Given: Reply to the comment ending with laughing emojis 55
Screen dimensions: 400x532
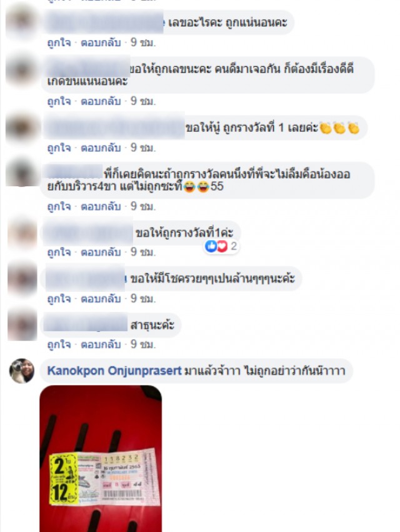Looking at the screenshot, I should pos(101,206).
